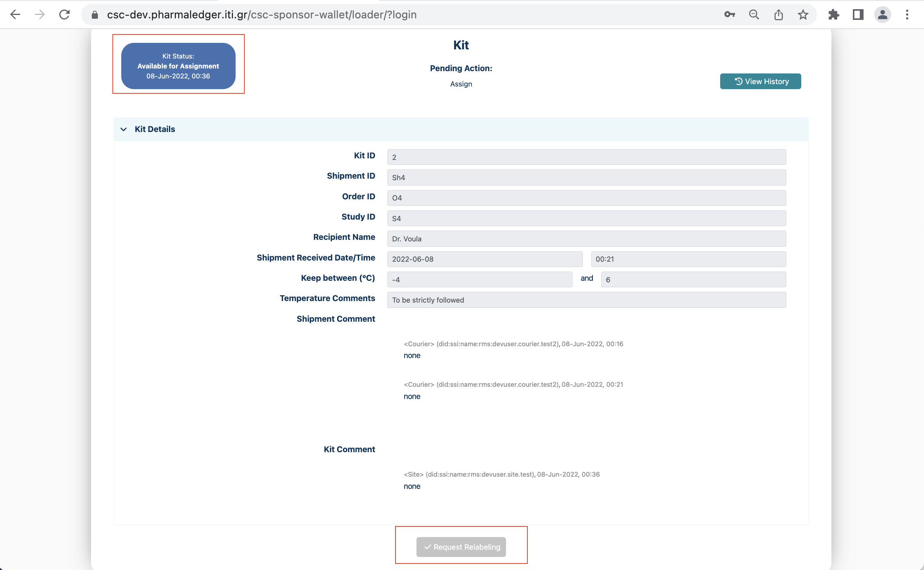Click the extensions puzzle icon
This screenshot has height=570, width=924.
point(833,15)
